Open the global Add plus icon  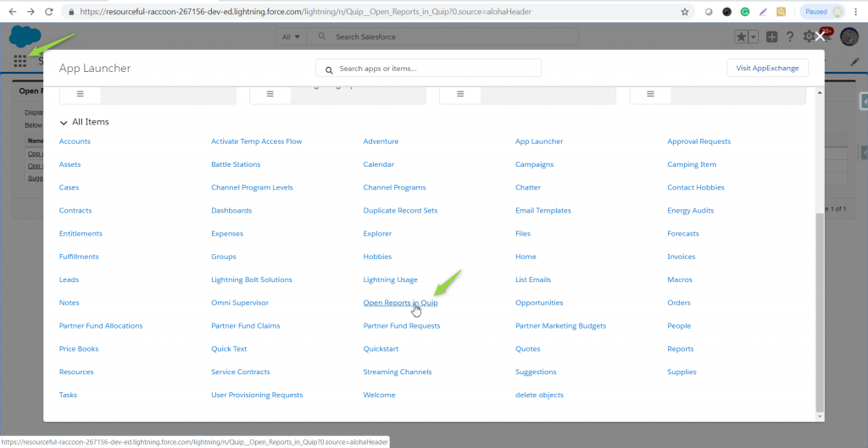pos(771,37)
